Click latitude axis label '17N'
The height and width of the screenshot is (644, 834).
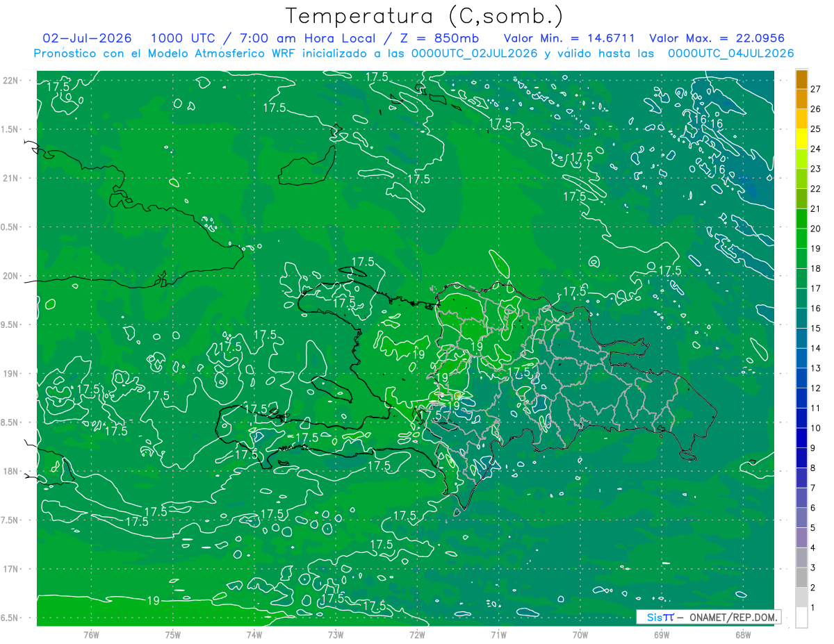click(x=10, y=569)
